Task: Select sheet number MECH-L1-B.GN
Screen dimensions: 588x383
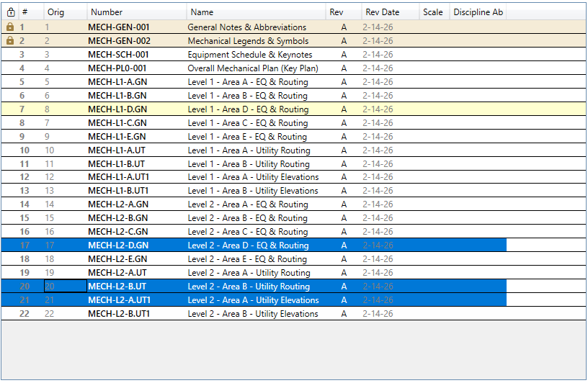Action: pyautogui.click(x=117, y=96)
